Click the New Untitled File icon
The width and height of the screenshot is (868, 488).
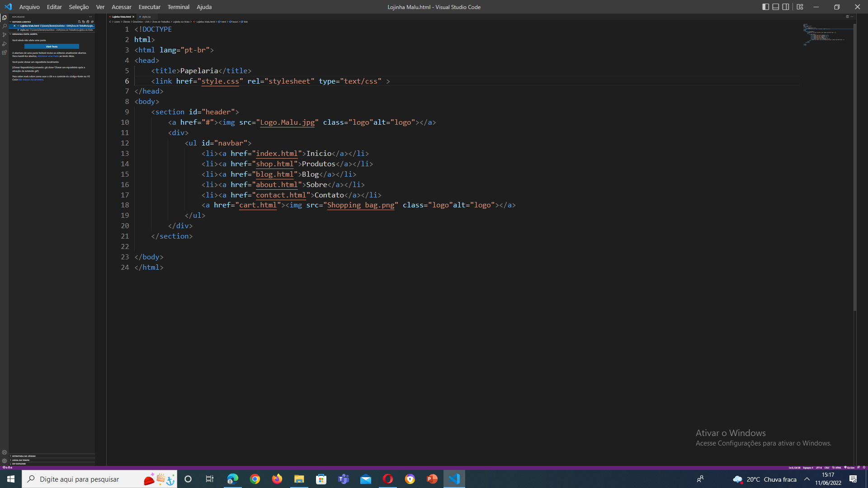click(x=80, y=22)
